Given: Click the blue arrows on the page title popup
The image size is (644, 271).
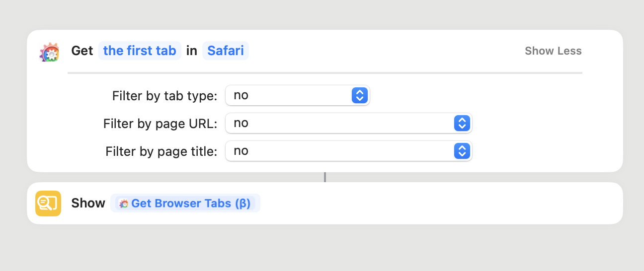Looking at the screenshot, I should (x=462, y=151).
